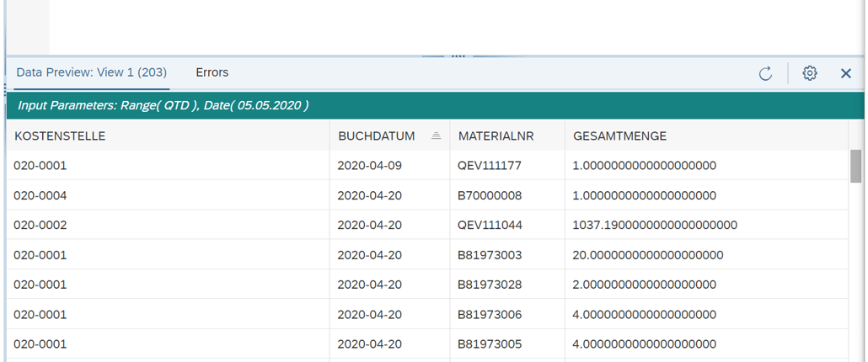Select the Data Preview: View 1 tab
868x362 pixels.
91,72
